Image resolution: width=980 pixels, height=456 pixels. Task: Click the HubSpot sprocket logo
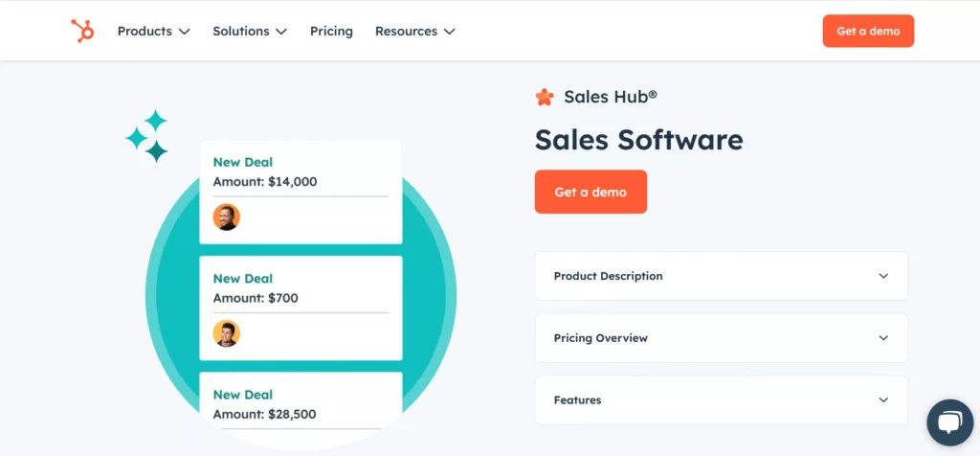coord(82,31)
